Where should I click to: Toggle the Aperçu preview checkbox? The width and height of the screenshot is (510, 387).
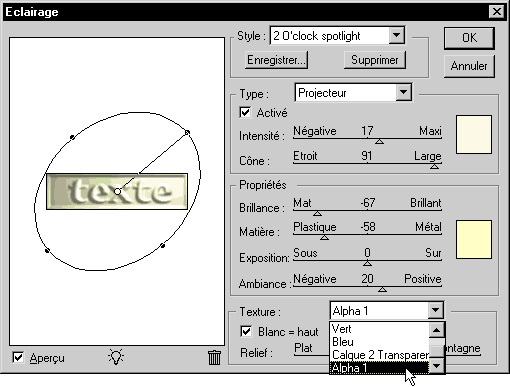coord(18,358)
